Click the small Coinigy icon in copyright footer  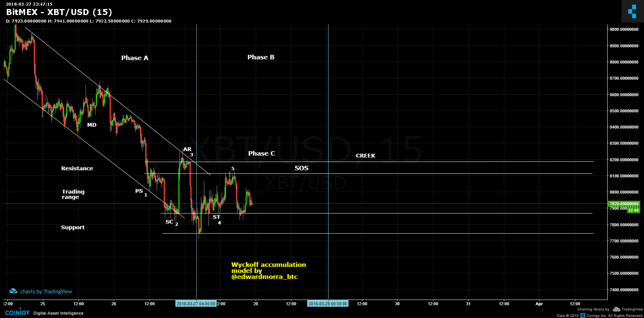point(582,315)
